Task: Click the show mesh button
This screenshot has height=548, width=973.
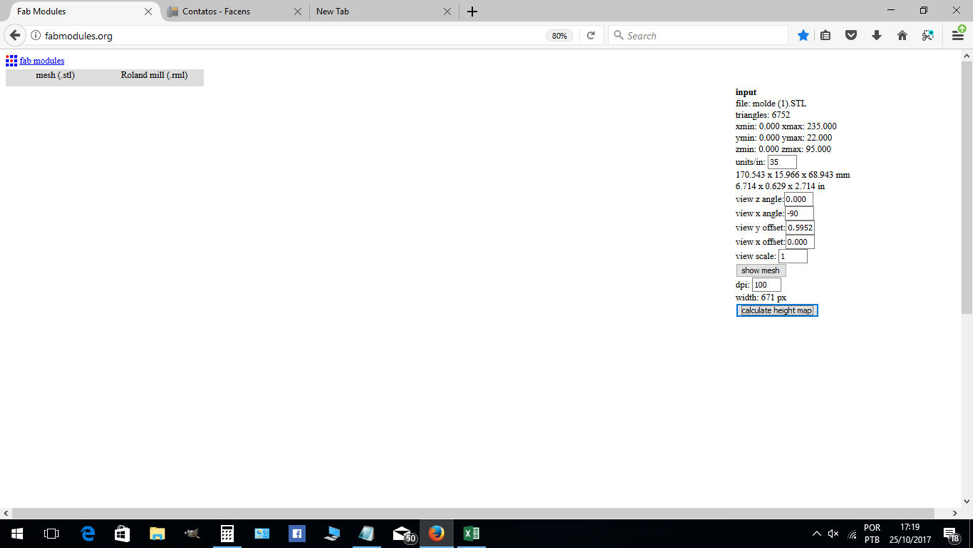Action: point(761,271)
